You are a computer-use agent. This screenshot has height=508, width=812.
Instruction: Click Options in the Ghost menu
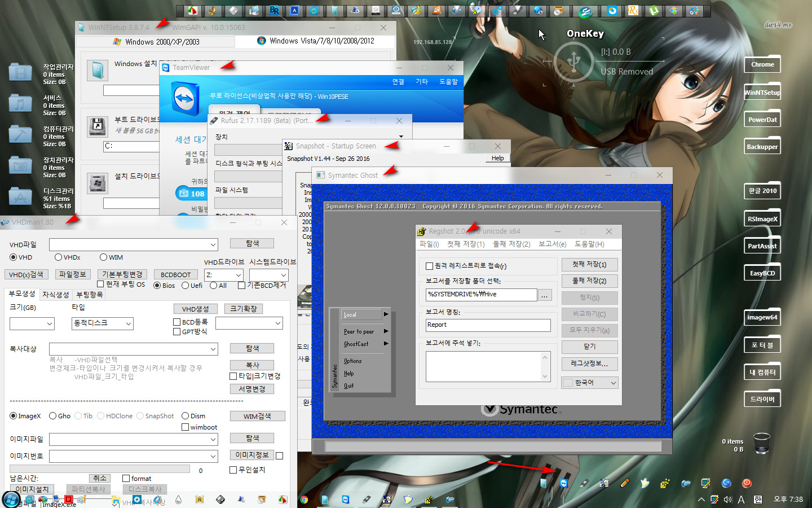tap(353, 361)
